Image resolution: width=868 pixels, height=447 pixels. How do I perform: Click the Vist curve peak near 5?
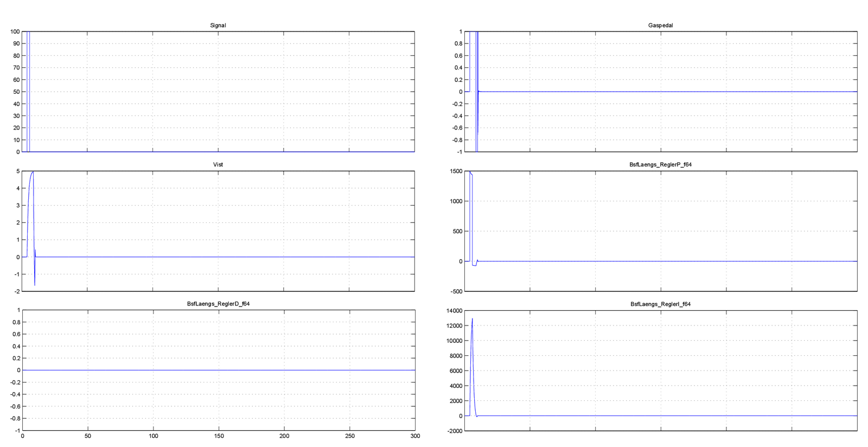[x=33, y=172]
